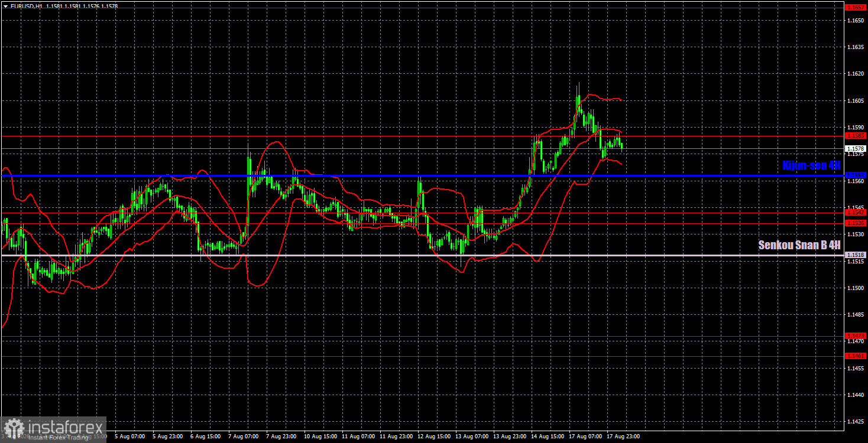
Task: Click the 1.1440 price axis label
Action: [856, 395]
